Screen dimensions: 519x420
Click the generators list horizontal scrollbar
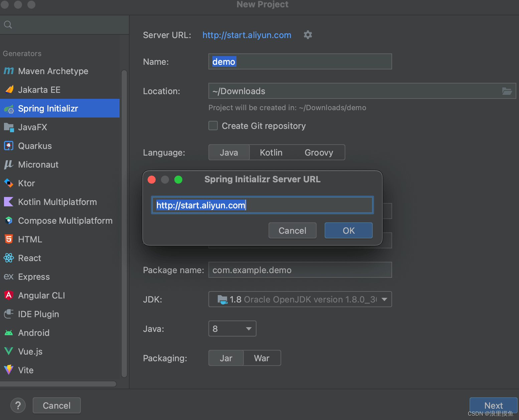click(x=58, y=384)
